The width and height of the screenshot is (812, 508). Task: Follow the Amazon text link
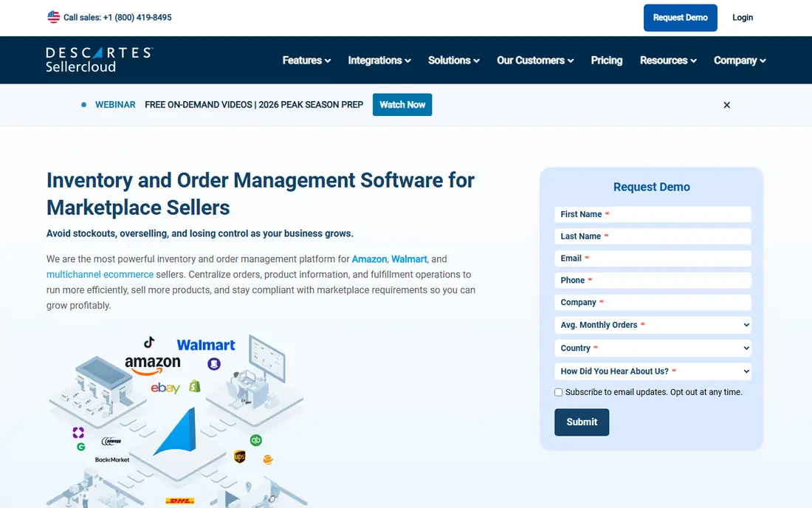pyautogui.click(x=369, y=259)
